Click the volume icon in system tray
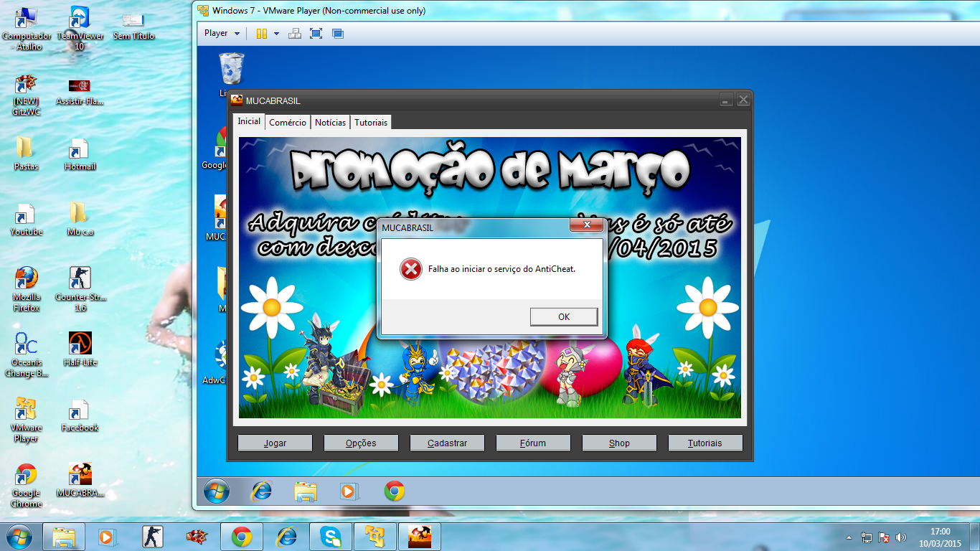The image size is (980, 551). point(901,537)
